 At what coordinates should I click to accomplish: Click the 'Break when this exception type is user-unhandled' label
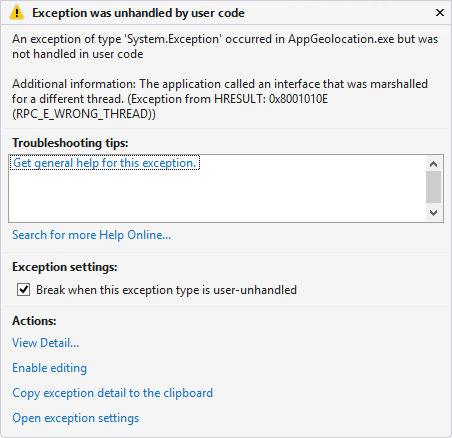point(166,290)
